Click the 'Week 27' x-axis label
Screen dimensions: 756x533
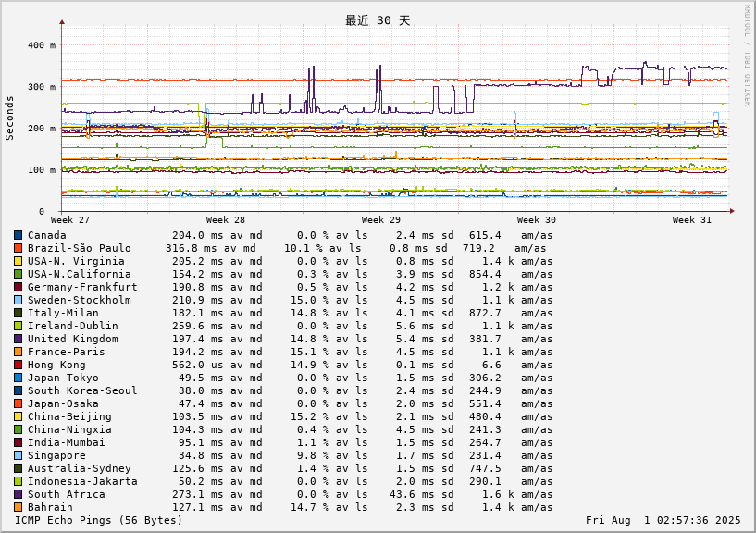(70, 220)
